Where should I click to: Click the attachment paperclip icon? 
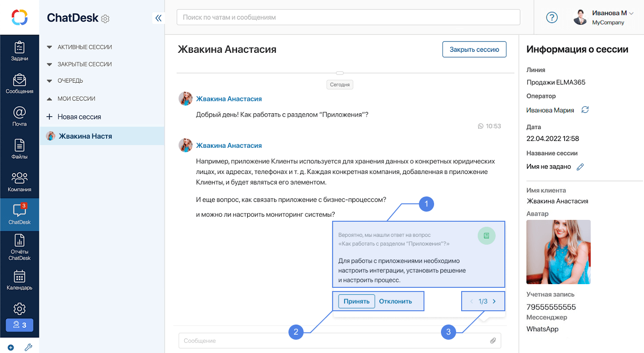pyautogui.click(x=493, y=341)
